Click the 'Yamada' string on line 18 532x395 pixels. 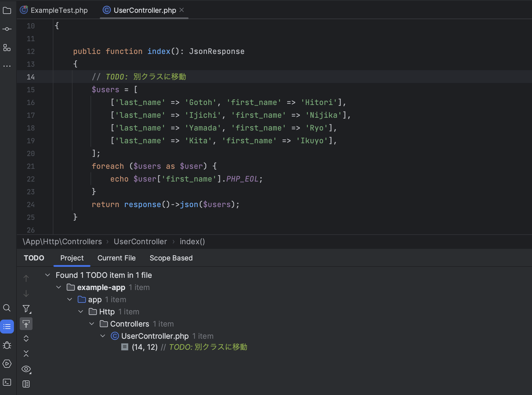click(x=203, y=128)
